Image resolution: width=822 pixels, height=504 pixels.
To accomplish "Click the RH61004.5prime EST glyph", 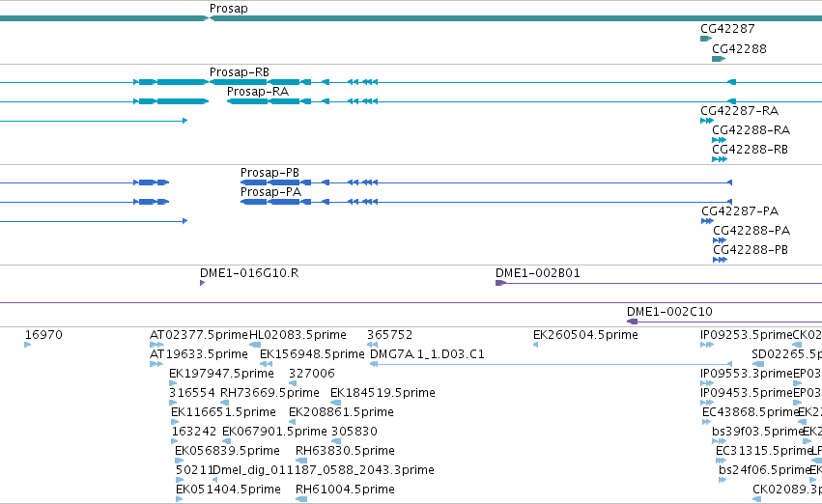I will [x=301, y=499].
